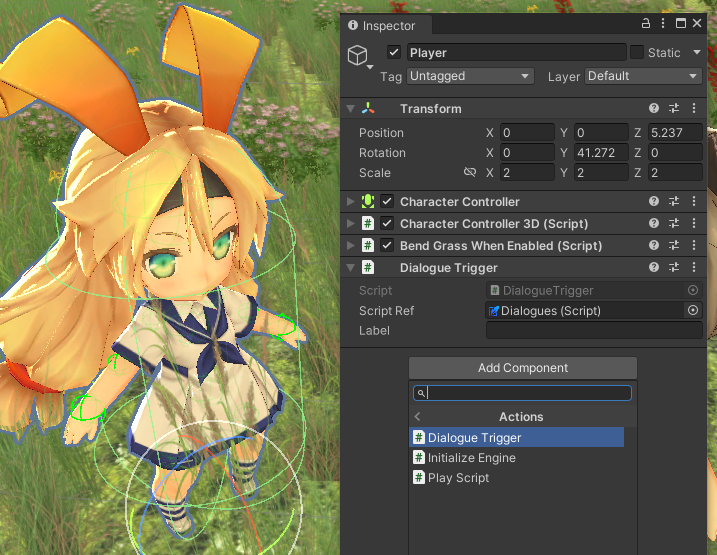Viewport: 717px width, 555px height.
Task: Go back from Actions category
Action: point(417,416)
